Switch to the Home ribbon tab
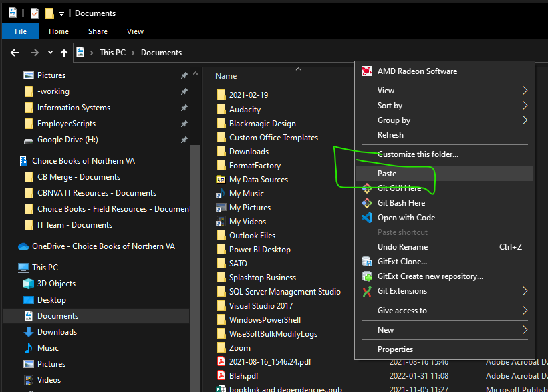The width and height of the screenshot is (548, 392). [x=59, y=31]
